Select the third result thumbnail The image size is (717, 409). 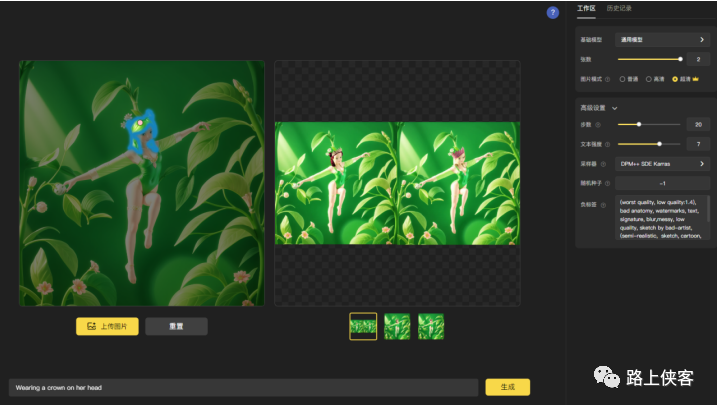pyautogui.click(x=431, y=326)
